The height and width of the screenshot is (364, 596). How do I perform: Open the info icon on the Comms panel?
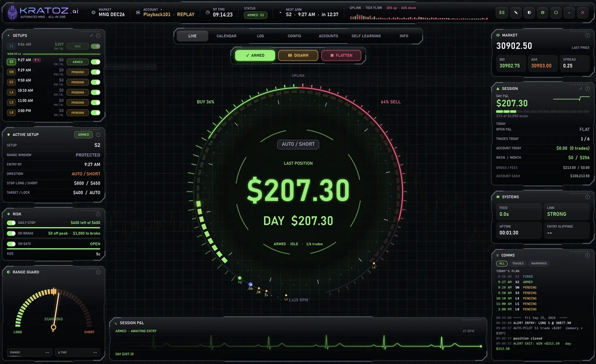pyautogui.click(x=587, y=255)
